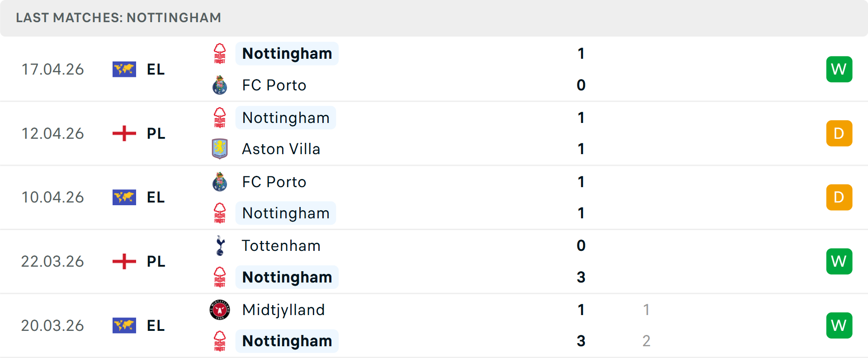Click the green W badge for the 17.04.26 match
The height and width of the screenshot is (358, 868).
(x=839, y=69)
